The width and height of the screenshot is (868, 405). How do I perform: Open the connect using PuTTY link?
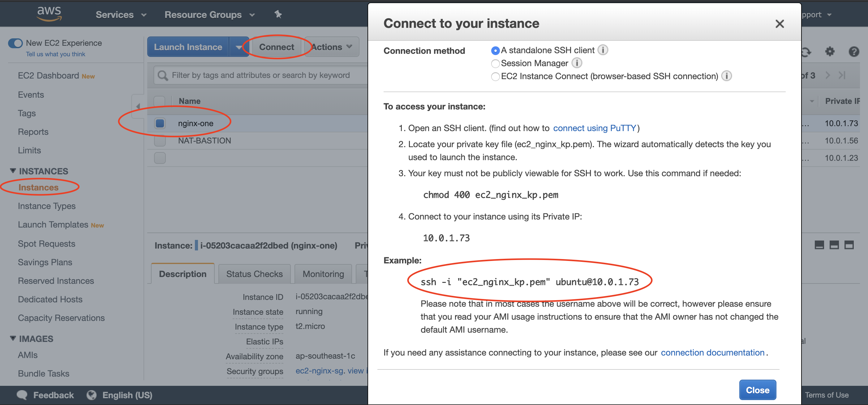pyautogui.click(x=595, y=128)
